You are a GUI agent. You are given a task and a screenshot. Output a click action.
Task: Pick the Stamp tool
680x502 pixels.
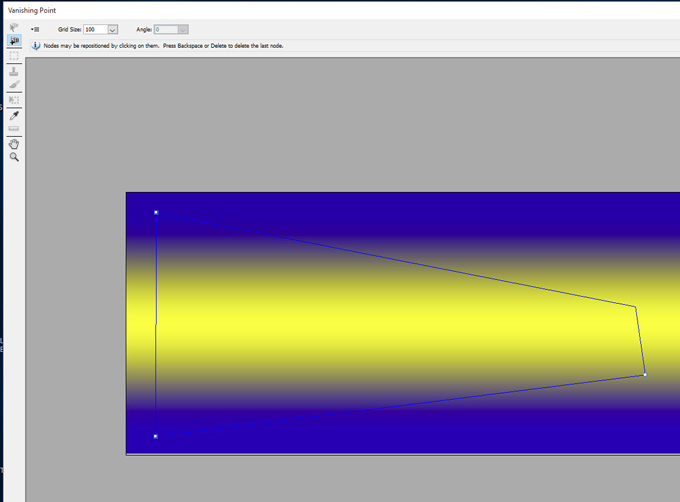(x=14, y=71)
